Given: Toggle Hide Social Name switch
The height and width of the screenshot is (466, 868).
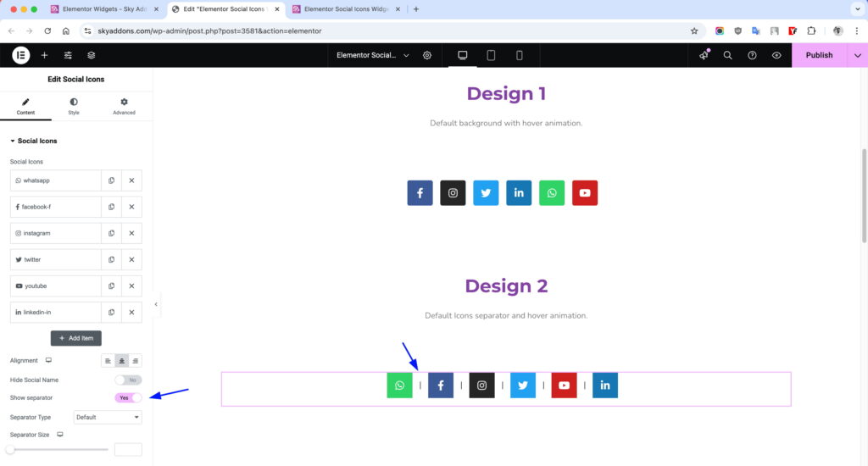Looking at the screenshot, I should point(128,380).
